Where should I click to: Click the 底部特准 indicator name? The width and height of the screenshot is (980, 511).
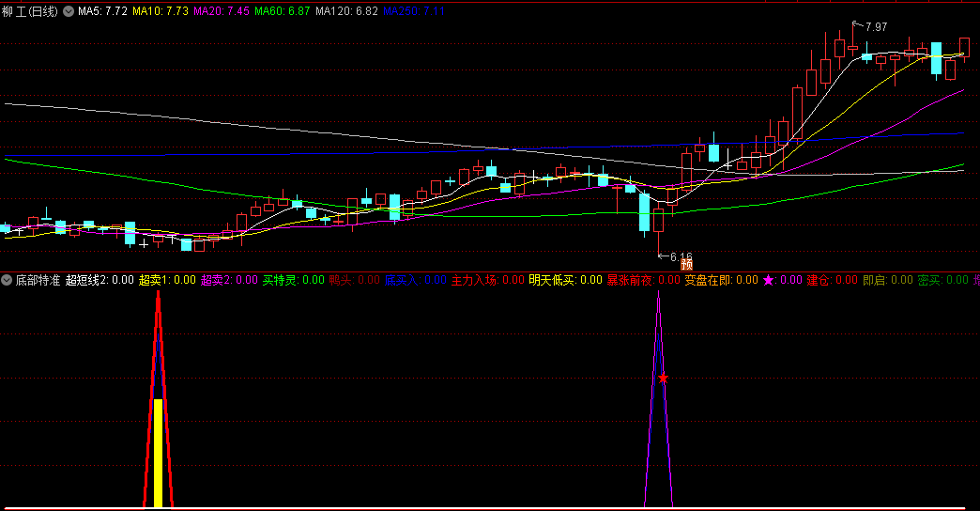(x=38, y=280)
